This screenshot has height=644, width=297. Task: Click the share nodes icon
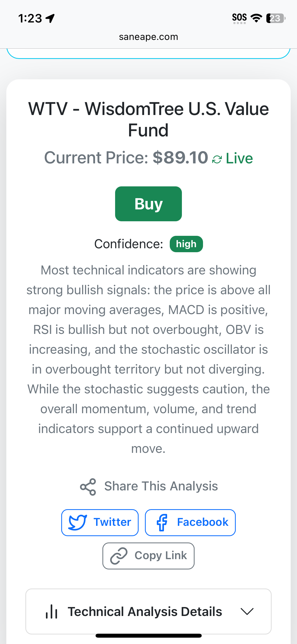coord(88,487)
